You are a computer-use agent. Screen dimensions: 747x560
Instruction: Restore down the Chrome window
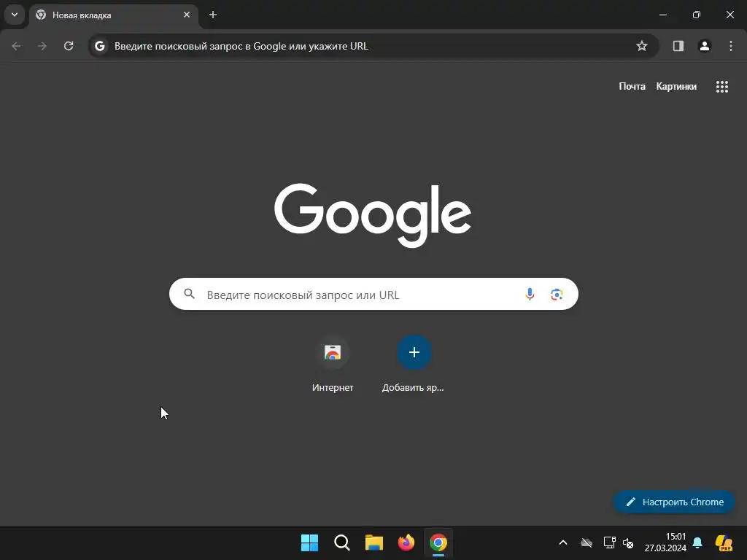(x=697, y=15)
